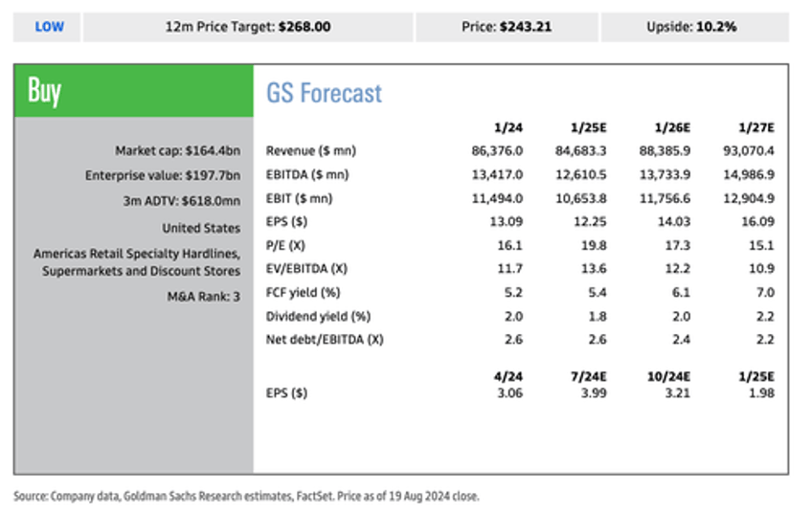This screenshot has width=812, height=516.
Task: Select P/E value 17.3
Action: (677, 245)
